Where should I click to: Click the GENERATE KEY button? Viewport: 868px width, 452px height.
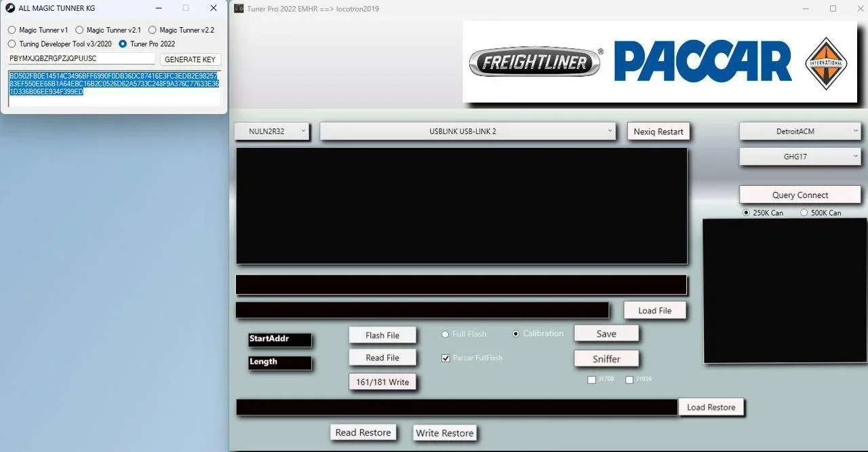[x=190, y=59]
